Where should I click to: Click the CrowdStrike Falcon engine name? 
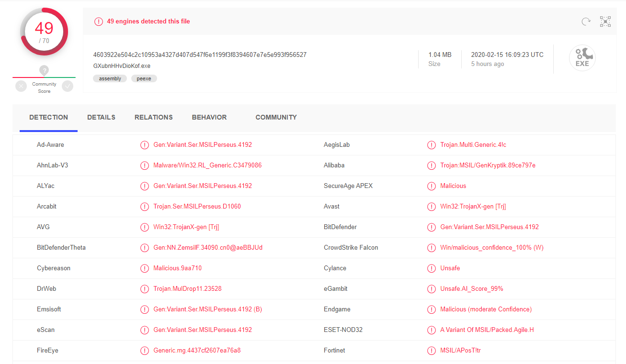coord(351,248)
